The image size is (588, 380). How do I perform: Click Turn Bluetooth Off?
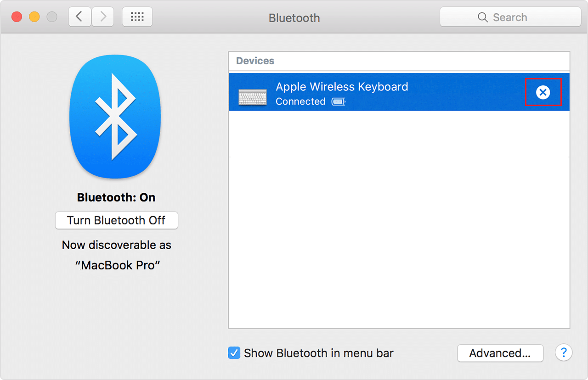pyautogui.click(x=116, y=220)
